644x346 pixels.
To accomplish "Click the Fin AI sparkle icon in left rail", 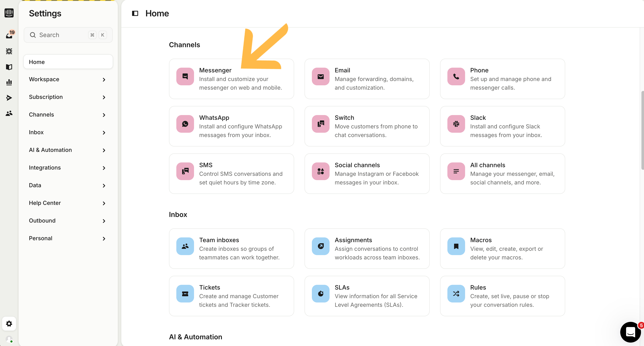I will 9,51.
